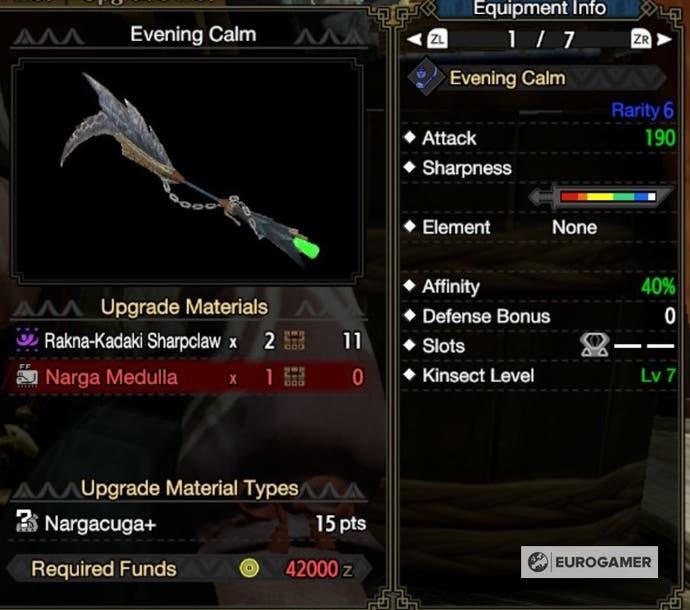Select the Narga Medulla material row
Image resolution: width=690 pixels, height=610 pixels.
click(187, 377)
